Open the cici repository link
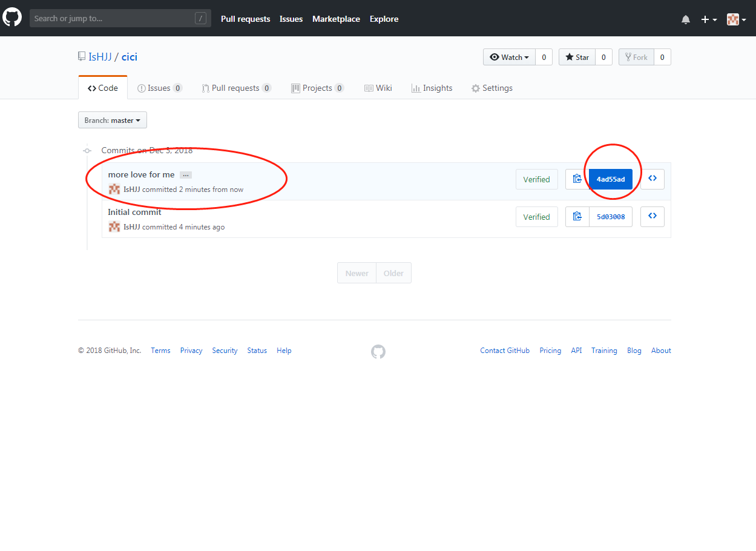Viewport: 756px width, 551px height. 130,57
